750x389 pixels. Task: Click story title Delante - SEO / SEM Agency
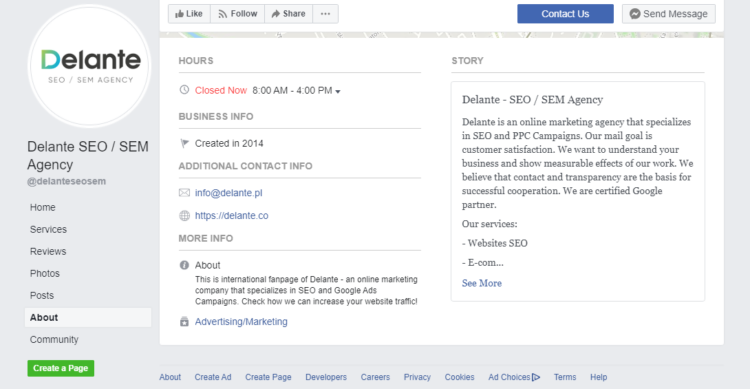pos(532,100)
